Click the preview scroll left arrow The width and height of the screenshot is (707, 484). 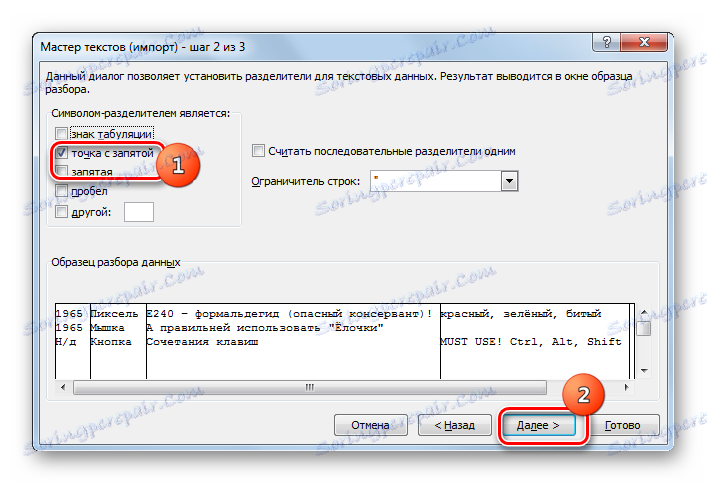pos(63,387)
